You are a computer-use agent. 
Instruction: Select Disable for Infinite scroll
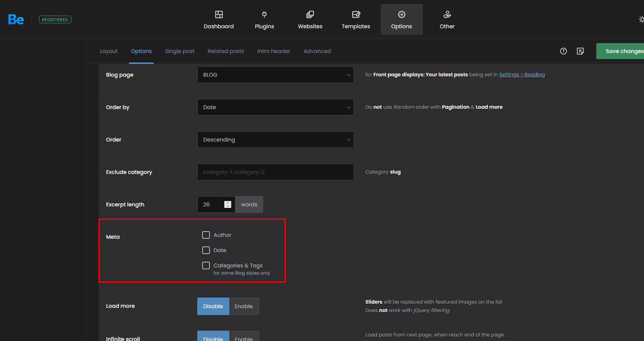[213, 336]
